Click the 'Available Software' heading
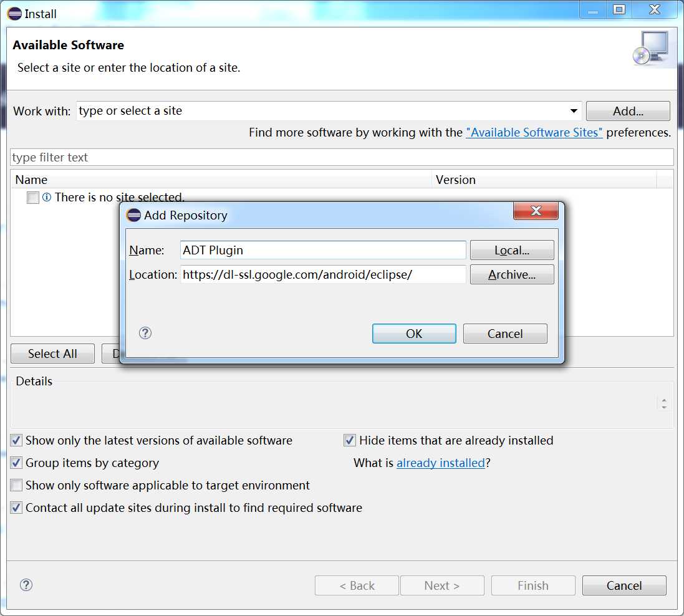This screenshot has height=616, width=684. coord(68,45)
